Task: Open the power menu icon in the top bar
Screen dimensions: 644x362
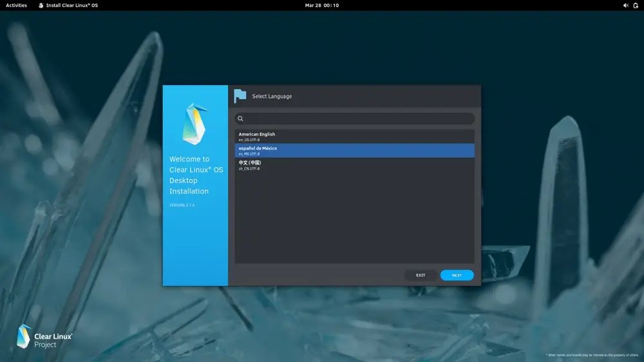Action: pyautogui.click(x=636, y=5)
